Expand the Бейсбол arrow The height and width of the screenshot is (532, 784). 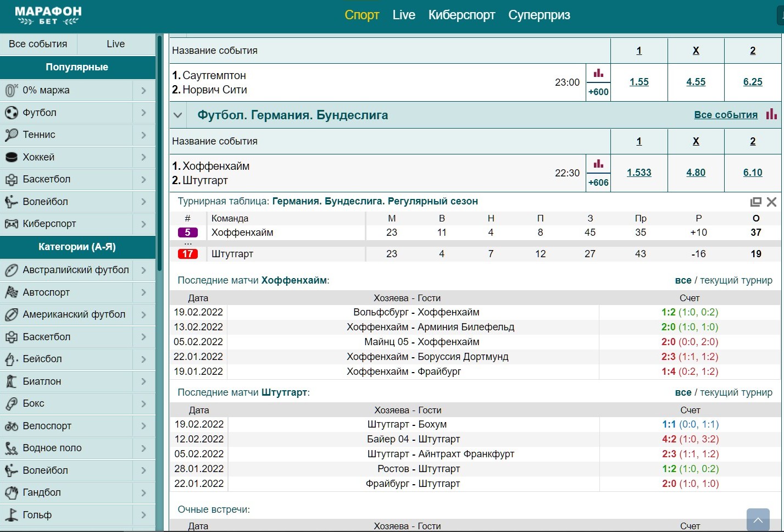click(x=143, y=359)
